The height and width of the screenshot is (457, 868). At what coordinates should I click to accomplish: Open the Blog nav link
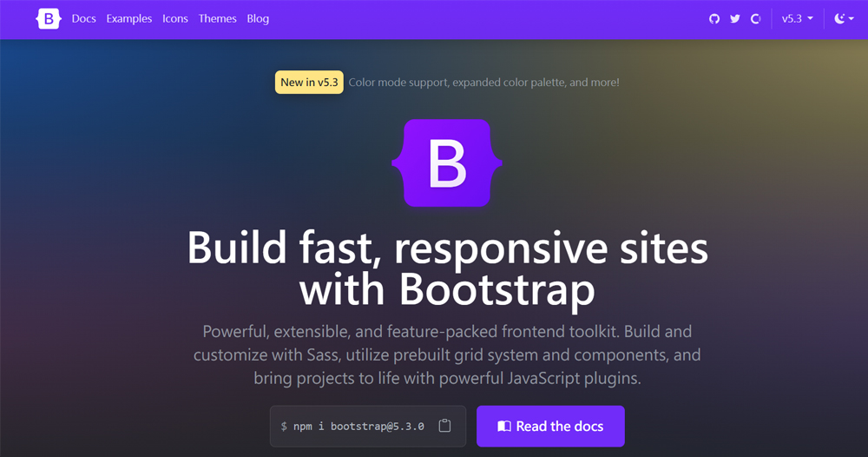pos(258,19)
